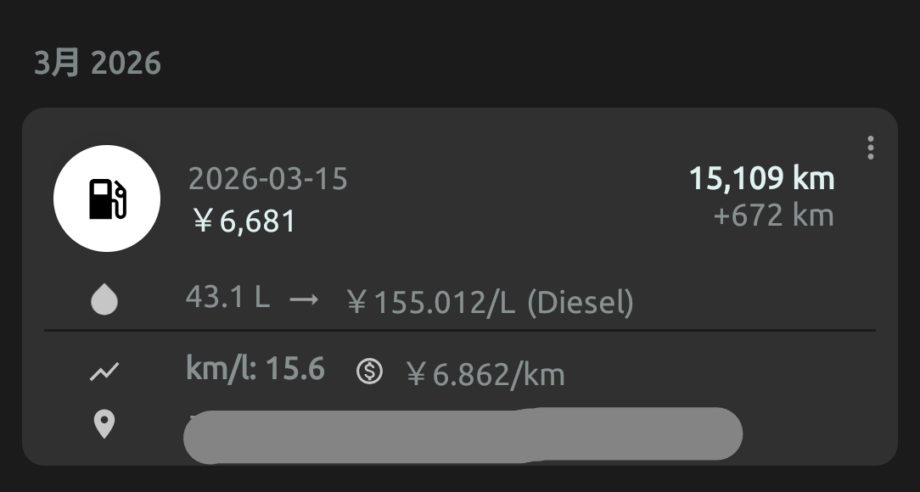This screenshot has width=920, height=492.
Task: Select the 3月 2026 month header
Action: (97, 63)
